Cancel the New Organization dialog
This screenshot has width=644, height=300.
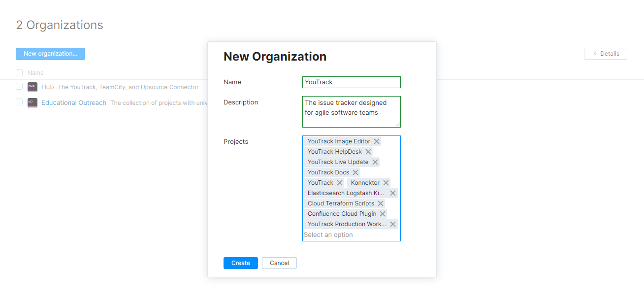[279, 263]
